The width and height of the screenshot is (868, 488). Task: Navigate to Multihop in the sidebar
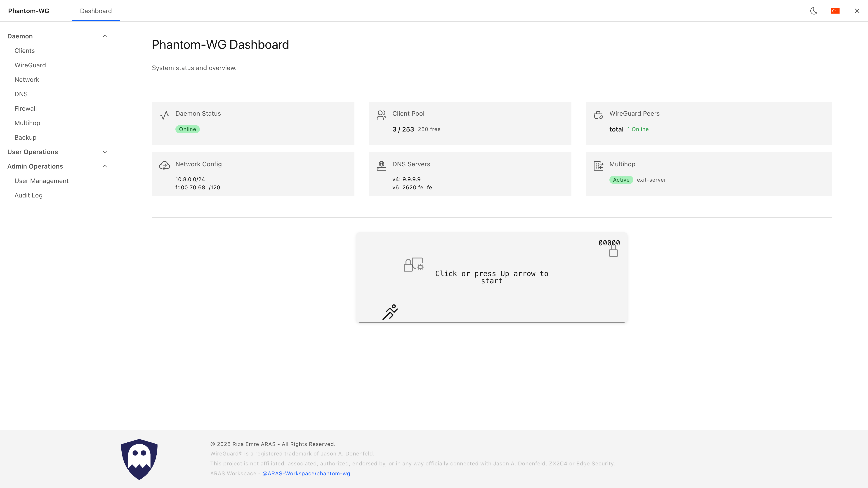[x=27, y=123]
